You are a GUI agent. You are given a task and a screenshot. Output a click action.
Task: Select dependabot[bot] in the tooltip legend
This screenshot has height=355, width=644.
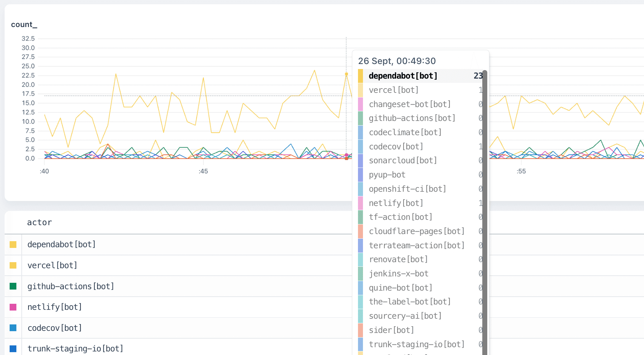click(x=403, y=76)
